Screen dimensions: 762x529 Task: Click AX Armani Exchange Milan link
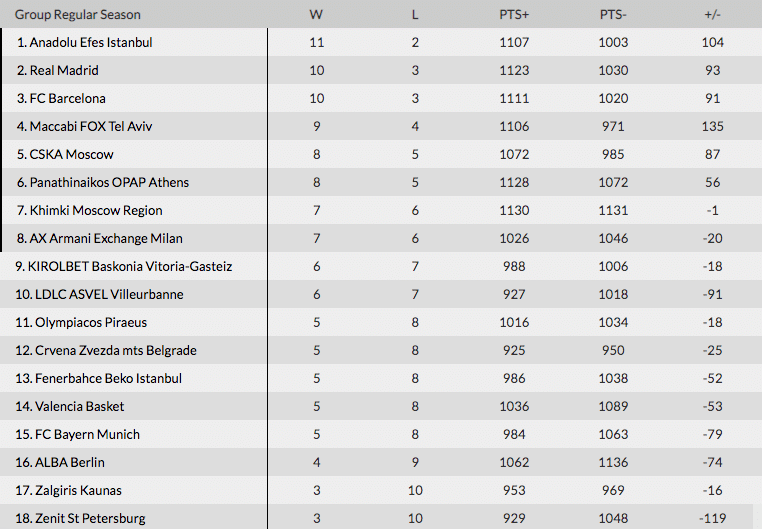[x=106, y=239]
